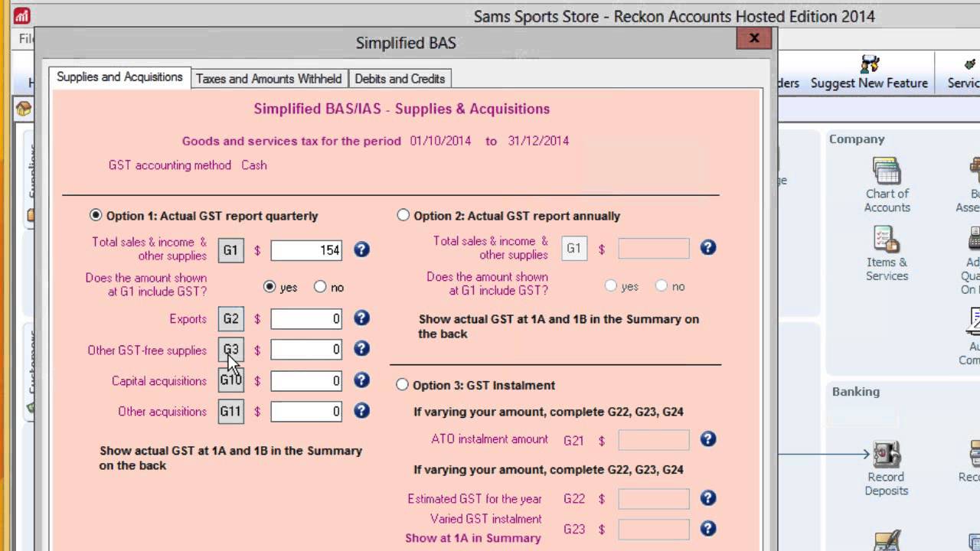Choose no for G1 includes GST in Option 2
The image size is (980, 551).
(x=661, y=286)
